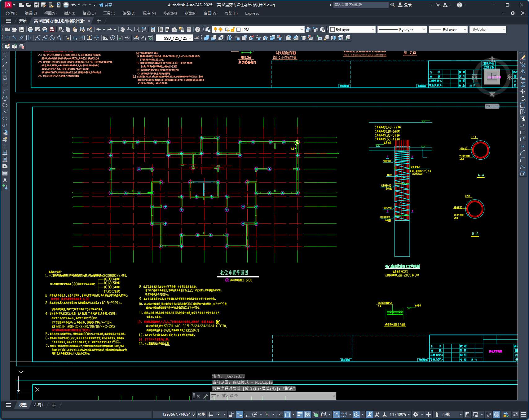Click the Diameter dimension icon
The image size is (529, 420).
(x=52, y=38)
